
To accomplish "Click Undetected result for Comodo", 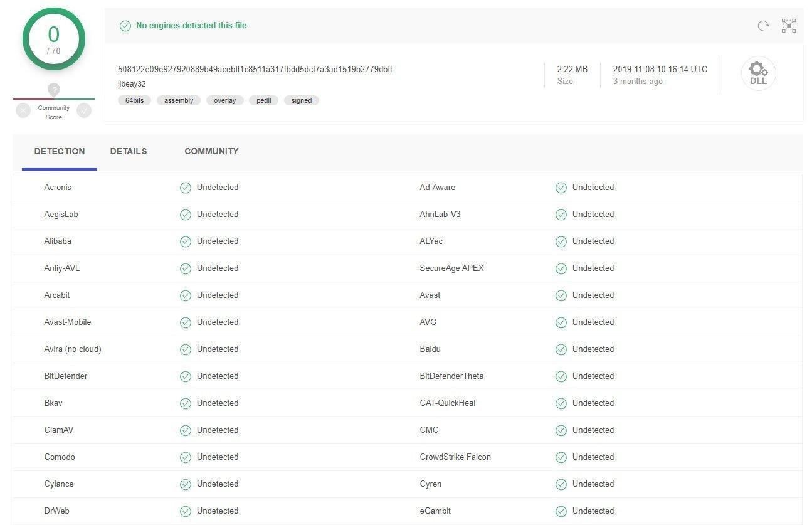I will (218, 457).
